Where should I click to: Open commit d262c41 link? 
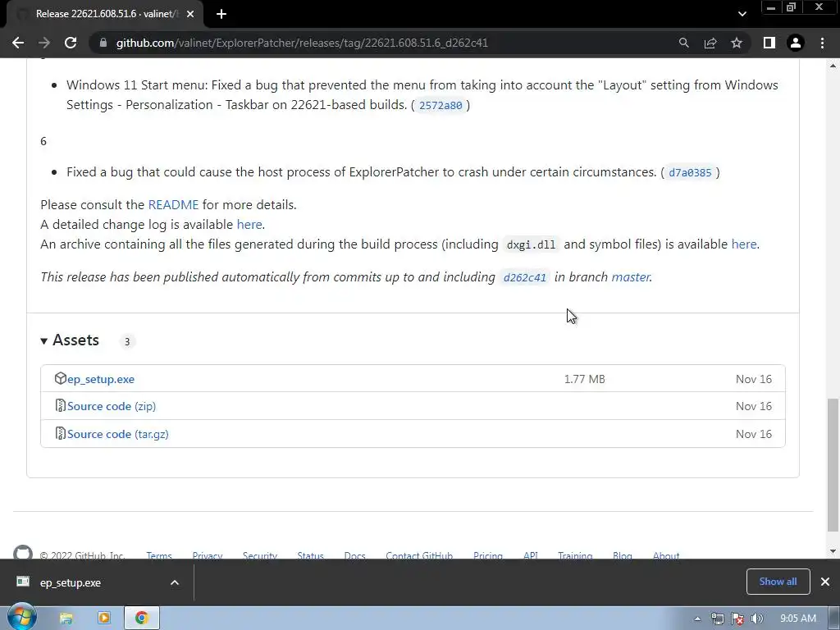tap(524, 277)
